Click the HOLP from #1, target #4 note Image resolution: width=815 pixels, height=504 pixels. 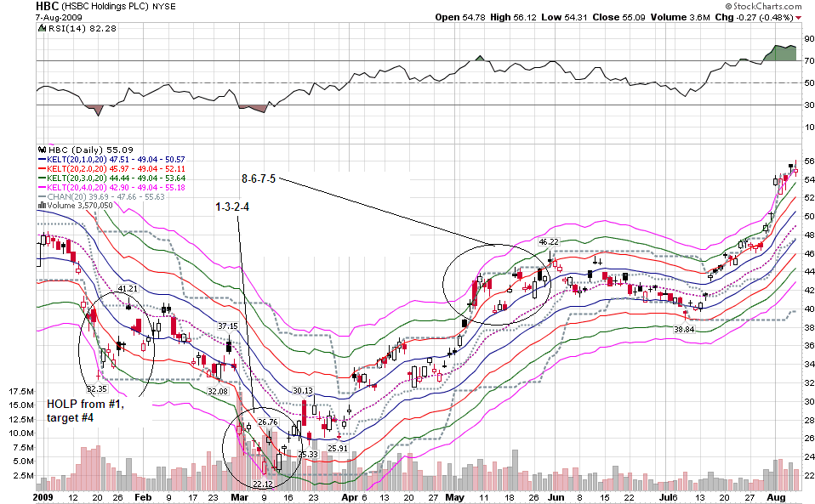coord(86,411)
